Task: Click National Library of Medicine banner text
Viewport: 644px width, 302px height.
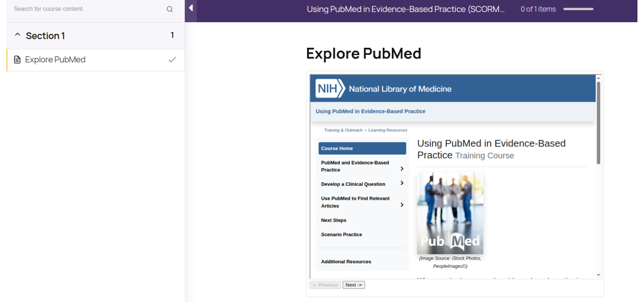Action: coord(400,89)
